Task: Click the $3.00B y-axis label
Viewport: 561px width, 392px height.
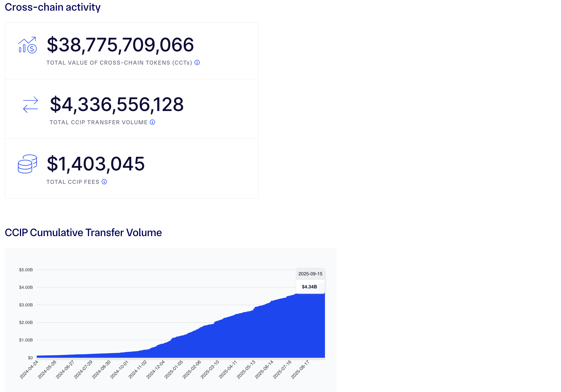Action: tap(26, 305)
